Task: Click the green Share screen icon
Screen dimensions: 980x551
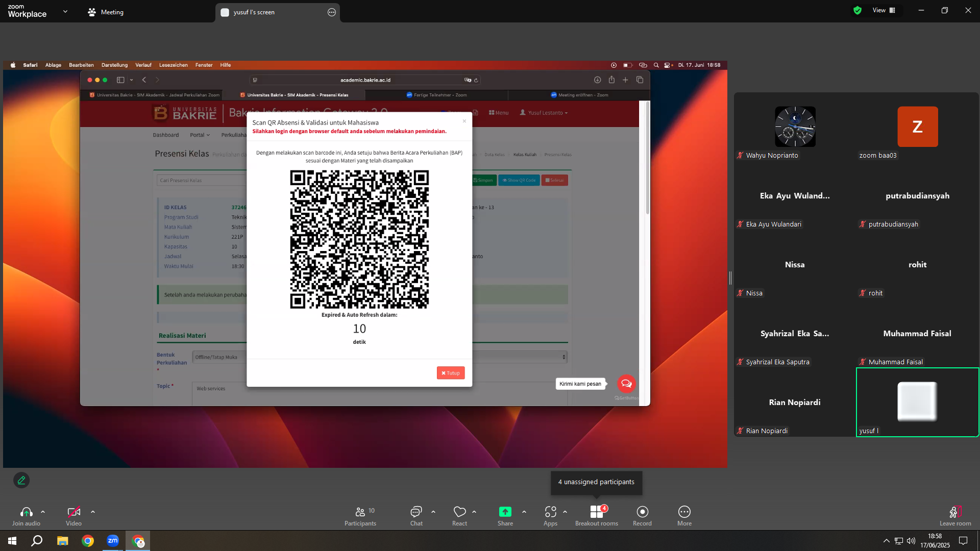Action: [x=505, y=512]
